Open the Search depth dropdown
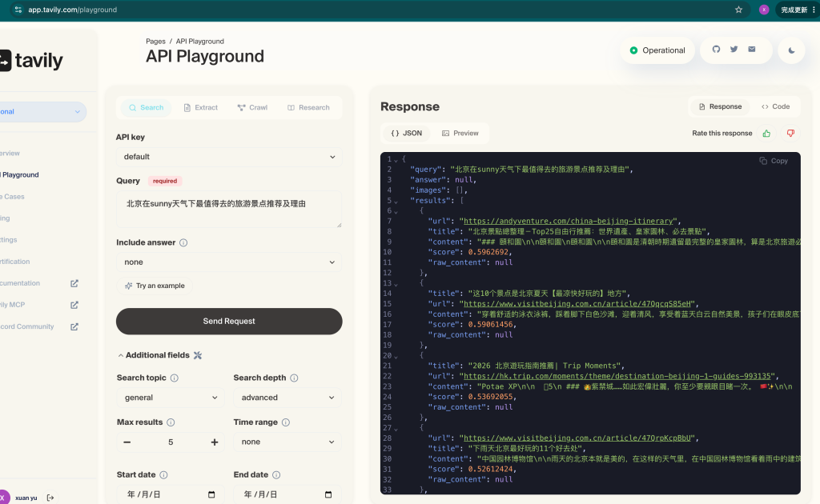The height and width of the screenshot is (504, 820). (x=287, y=398)
